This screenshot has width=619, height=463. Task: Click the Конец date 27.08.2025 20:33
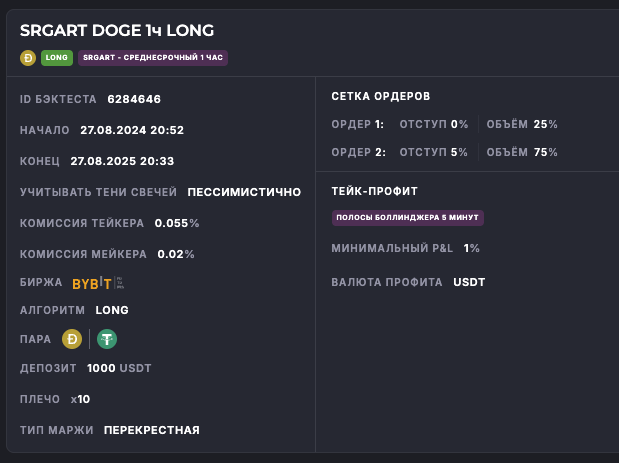[122, 161]
